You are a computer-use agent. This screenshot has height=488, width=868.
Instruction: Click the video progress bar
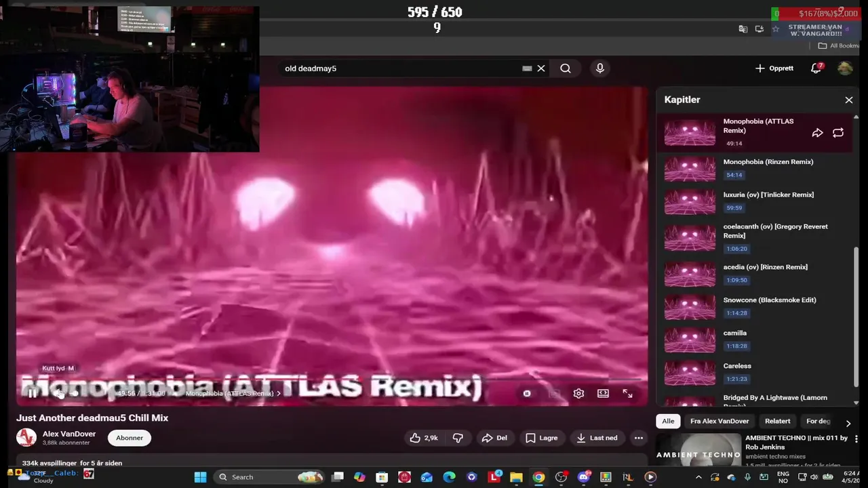pos(332,380)
